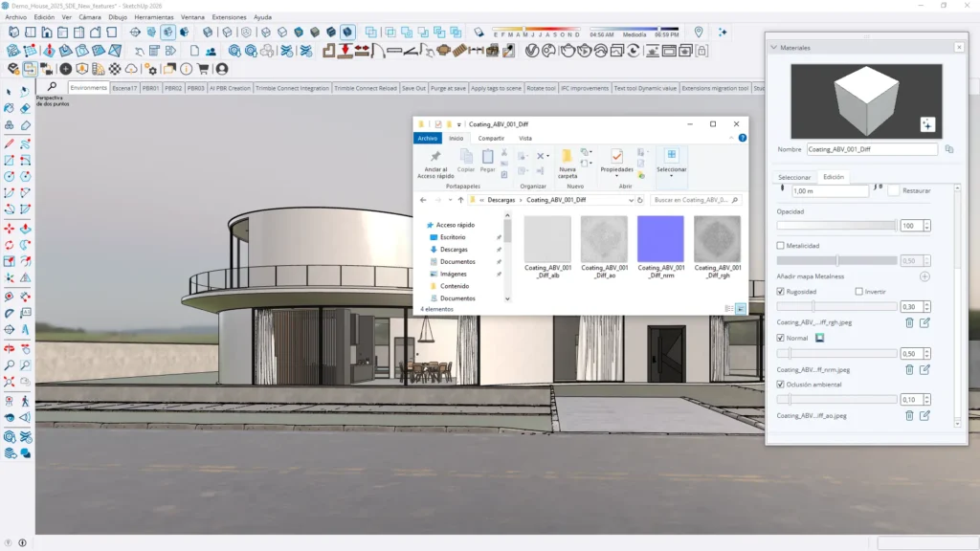Activate the Move tool
The width and height of the screenshot is (980, 551).
[9, 230]
